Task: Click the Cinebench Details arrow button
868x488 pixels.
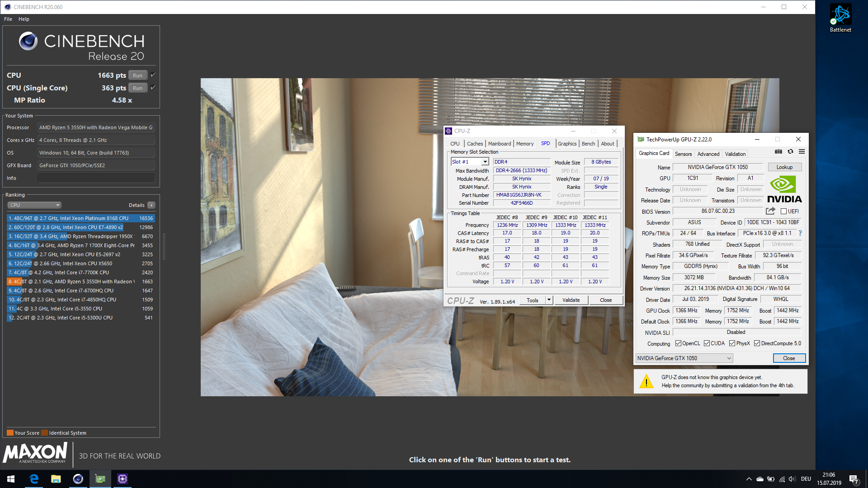Action: click(x=151, y=205)
